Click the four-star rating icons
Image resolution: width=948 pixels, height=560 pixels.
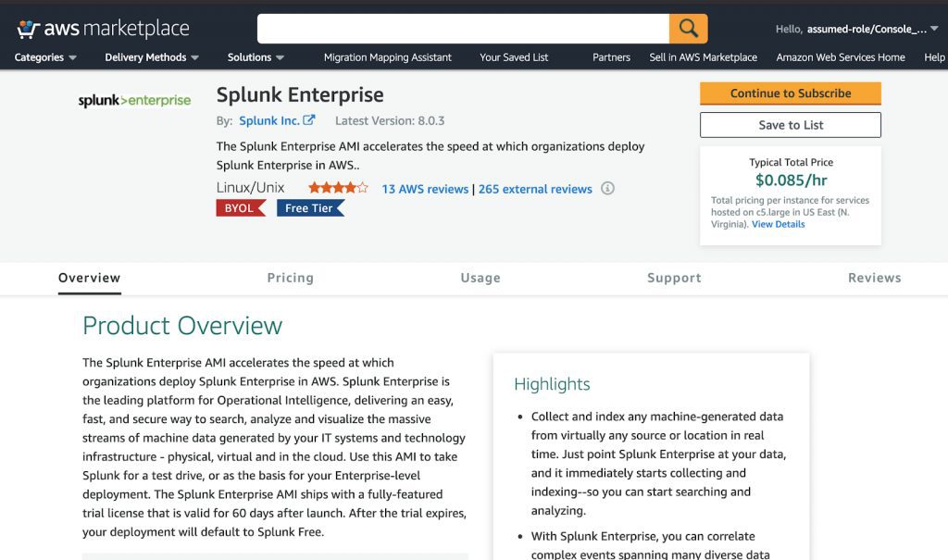click(x=338, y=188)
